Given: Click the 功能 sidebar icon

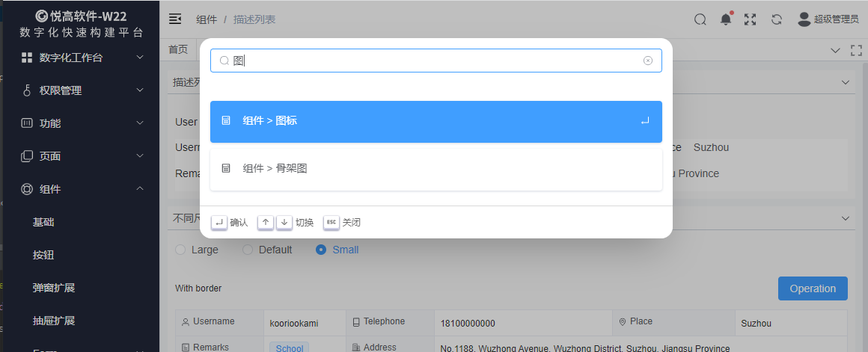Looking at the screenshot, I should (x=27, y=123).
